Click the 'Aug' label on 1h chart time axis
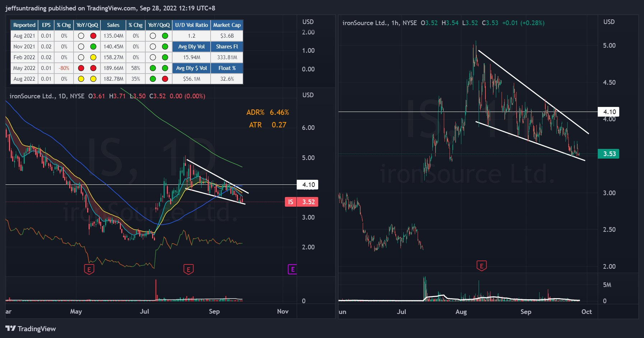The width and height of the screenshot is (644, 338). coord(461,312)
